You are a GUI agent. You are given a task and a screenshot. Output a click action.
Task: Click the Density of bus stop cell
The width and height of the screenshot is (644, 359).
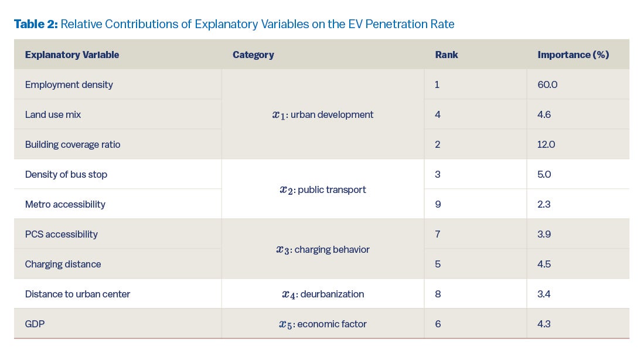[x=66, y=174]
